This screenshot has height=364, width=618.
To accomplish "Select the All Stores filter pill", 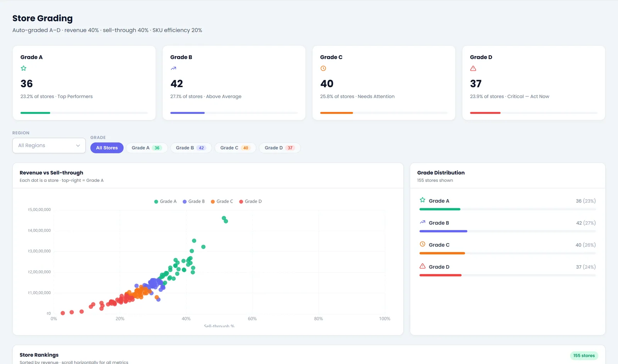I will click(x=107, y=148).
